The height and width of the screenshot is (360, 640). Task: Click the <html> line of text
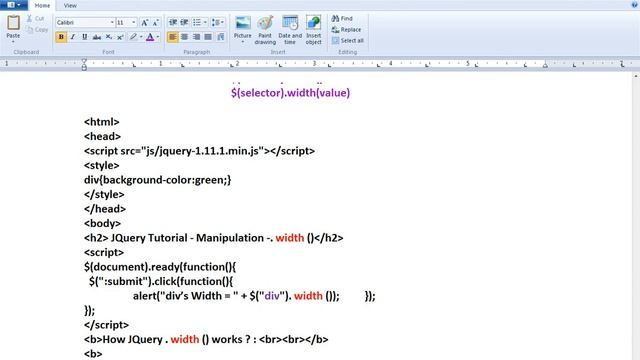[x=102, y=122]
